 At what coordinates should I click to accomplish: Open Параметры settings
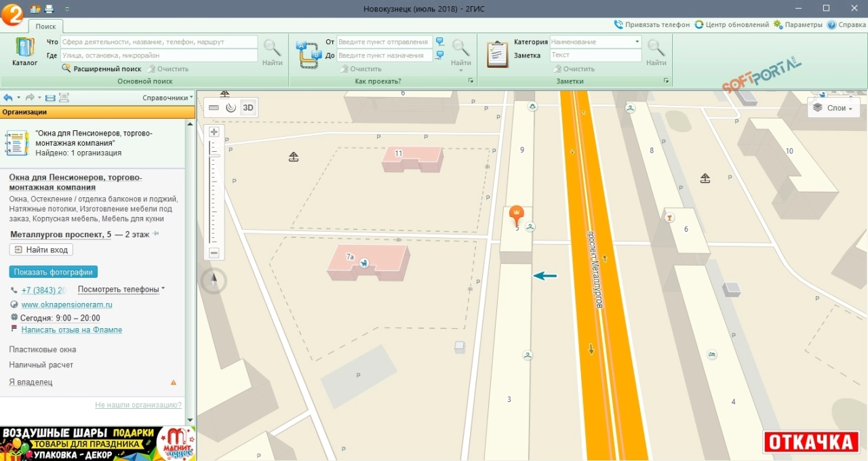click(799, 24)
